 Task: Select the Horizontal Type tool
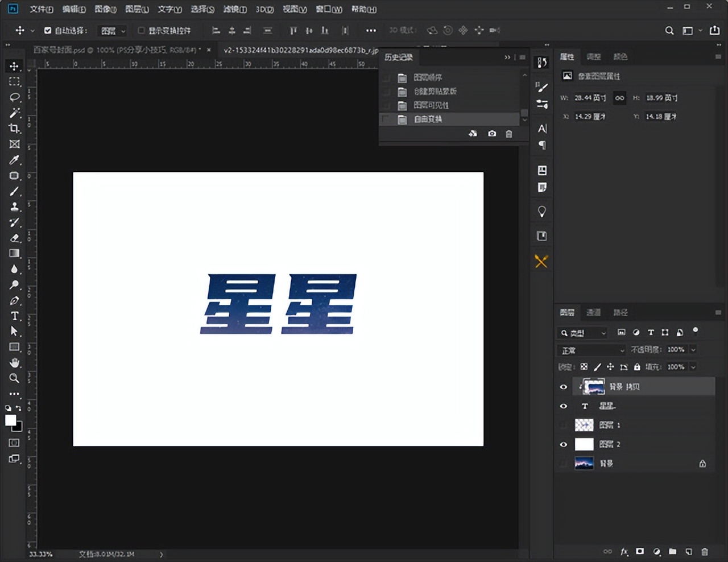click(x=14, y=316)
